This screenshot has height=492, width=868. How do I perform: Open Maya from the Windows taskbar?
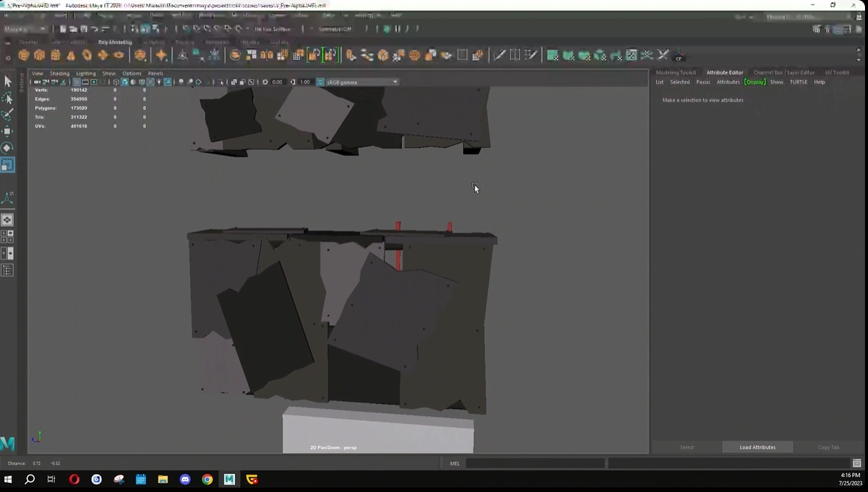(229, 479)
